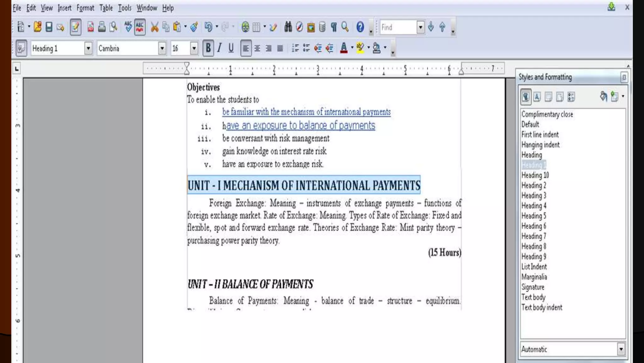644x363 pixels.
Task: Click Fill Format Mode paint bucket
Action: 603,96
